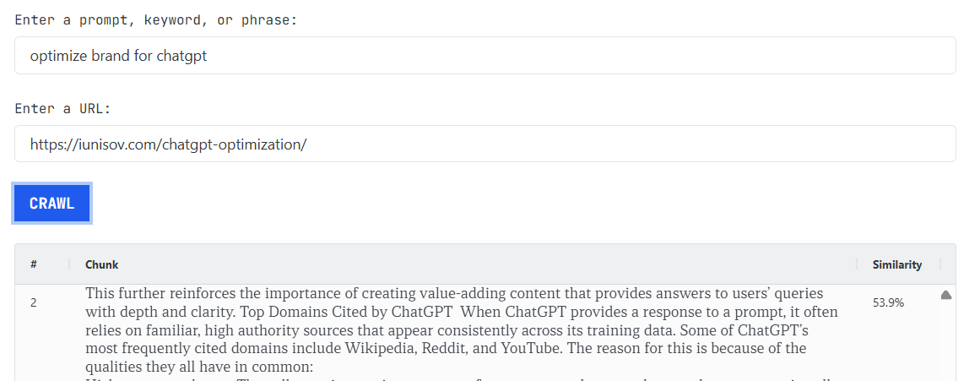Click the # column header
This screenshot has width=980, height=381.
click(x=34, y=264)
